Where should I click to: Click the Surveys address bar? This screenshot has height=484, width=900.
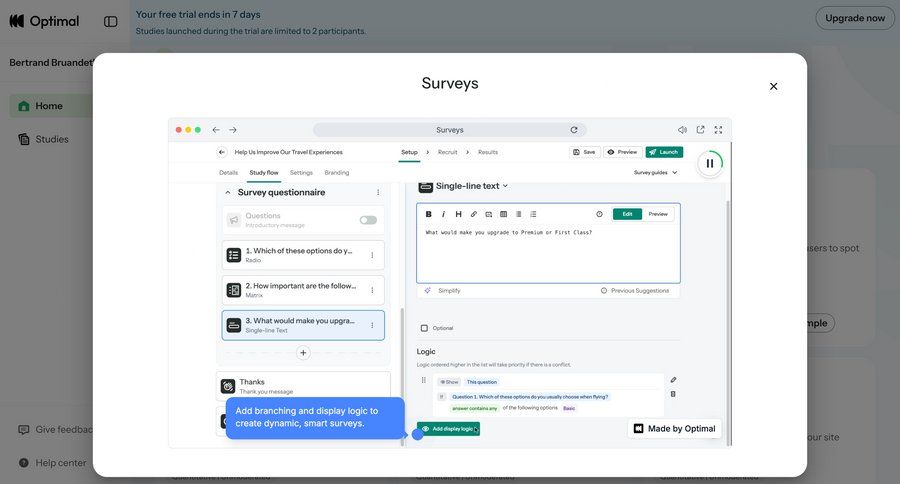tap(449, 130)
